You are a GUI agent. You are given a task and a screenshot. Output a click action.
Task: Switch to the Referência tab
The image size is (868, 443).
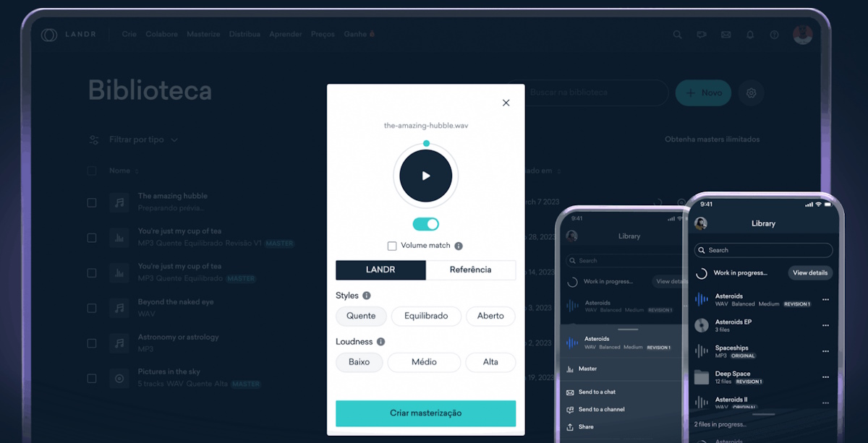pos(471,270)
